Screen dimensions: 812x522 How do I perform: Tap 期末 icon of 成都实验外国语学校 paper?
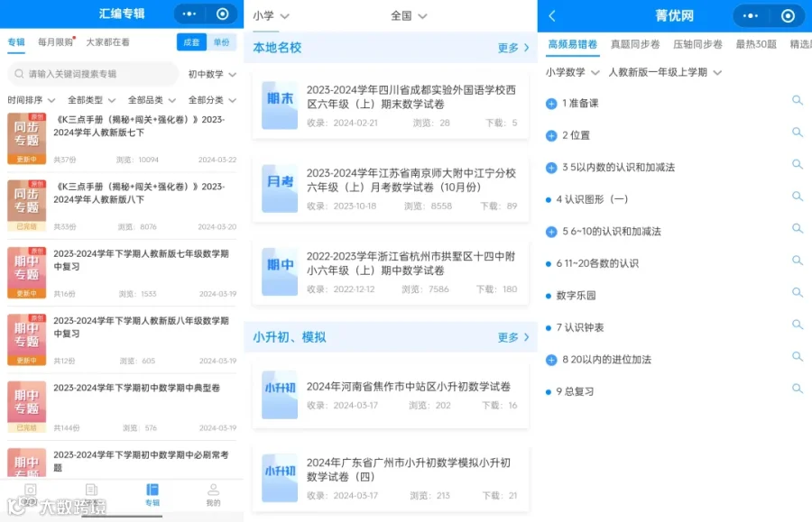[280, 105]
